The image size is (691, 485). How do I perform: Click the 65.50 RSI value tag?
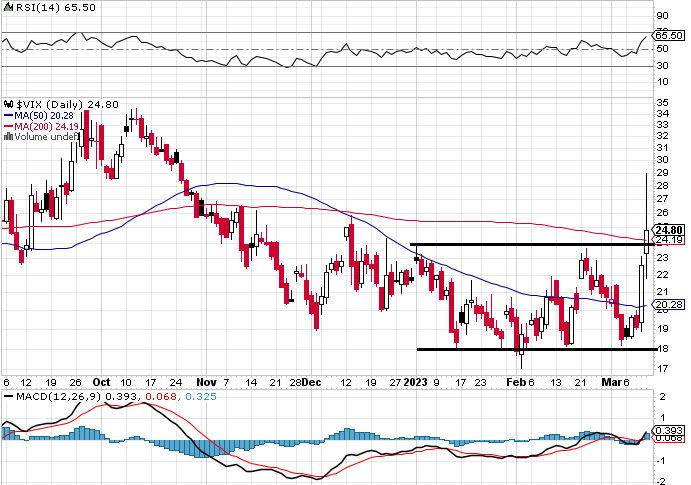667,34
